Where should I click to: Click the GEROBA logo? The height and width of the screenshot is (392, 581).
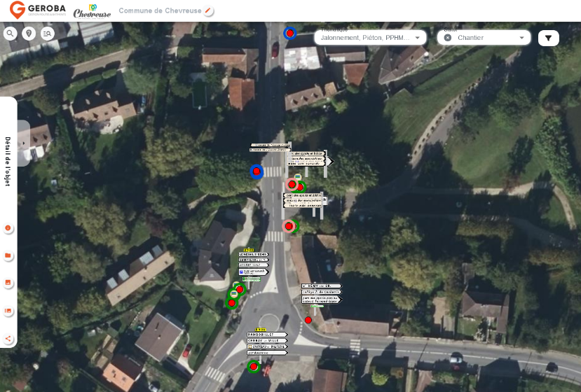38,10
